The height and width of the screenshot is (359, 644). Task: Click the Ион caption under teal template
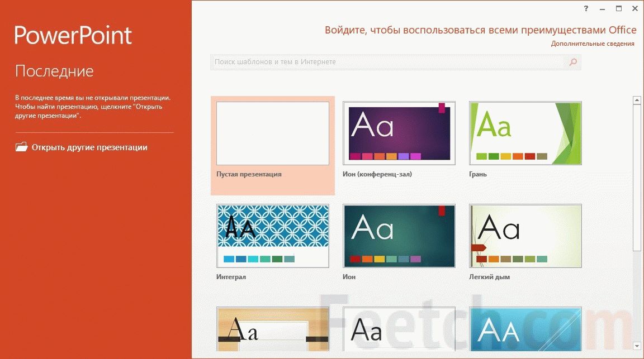coord(349,277)
